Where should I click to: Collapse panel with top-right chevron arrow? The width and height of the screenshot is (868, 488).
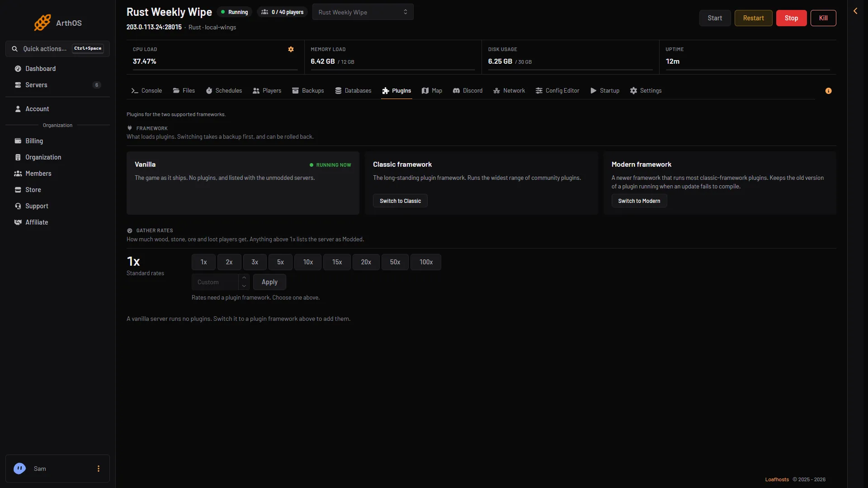855,11
